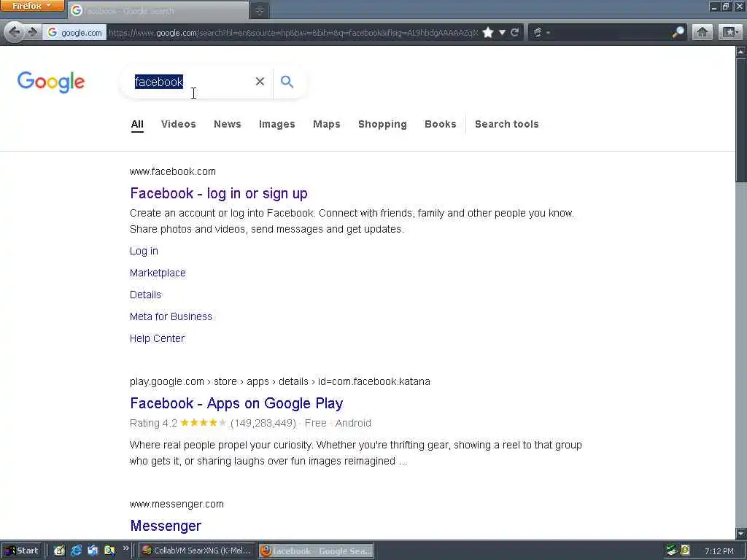Launch Internet Explorer from quick launch
Image resolution: width=747 pixels, height=560 pixels.
tap(76, 551)
